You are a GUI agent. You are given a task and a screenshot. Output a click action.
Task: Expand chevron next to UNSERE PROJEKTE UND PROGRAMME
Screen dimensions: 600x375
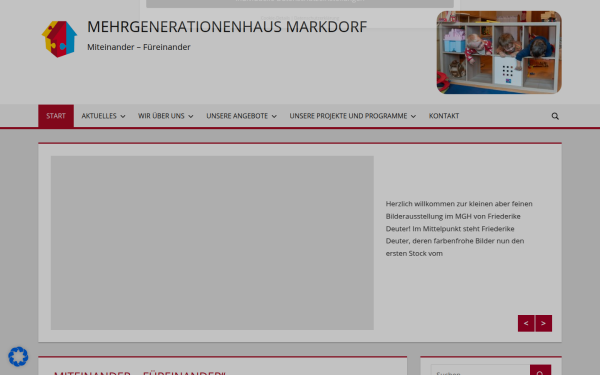(413, 116)
